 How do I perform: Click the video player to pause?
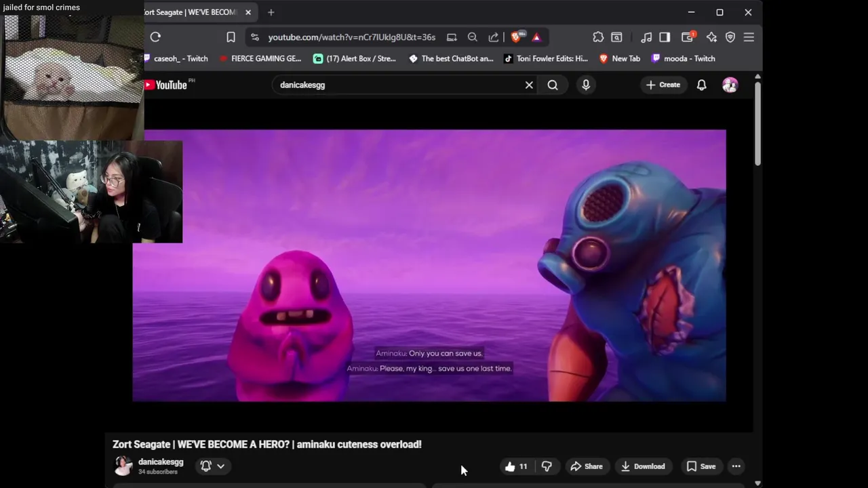tap(429, 266)
